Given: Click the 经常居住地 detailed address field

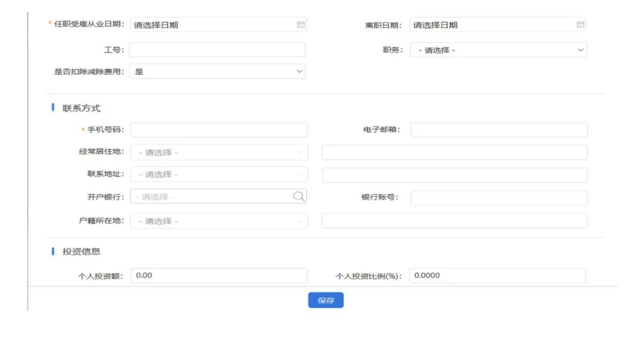Looking at the screenshot, I should (x=454, y=152).
